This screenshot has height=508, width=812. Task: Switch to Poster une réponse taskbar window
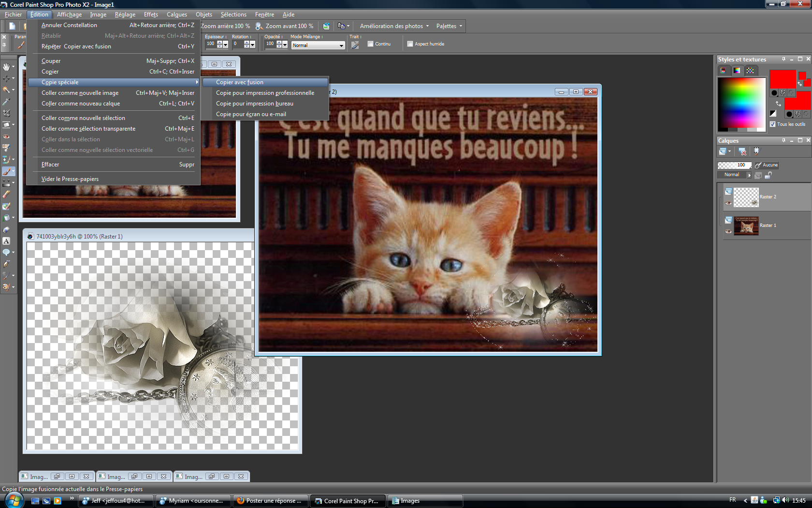coord(271,501)
